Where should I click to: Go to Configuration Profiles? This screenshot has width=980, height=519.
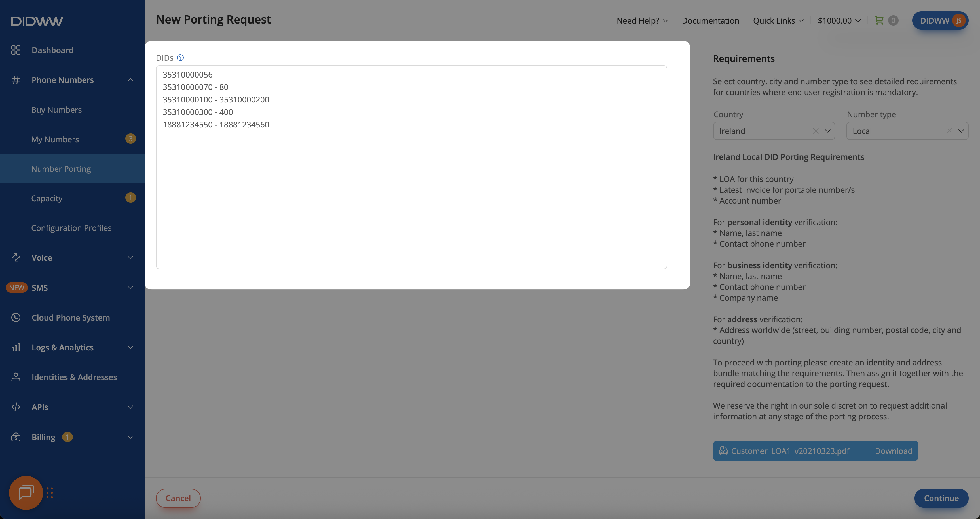click(71, 228)
